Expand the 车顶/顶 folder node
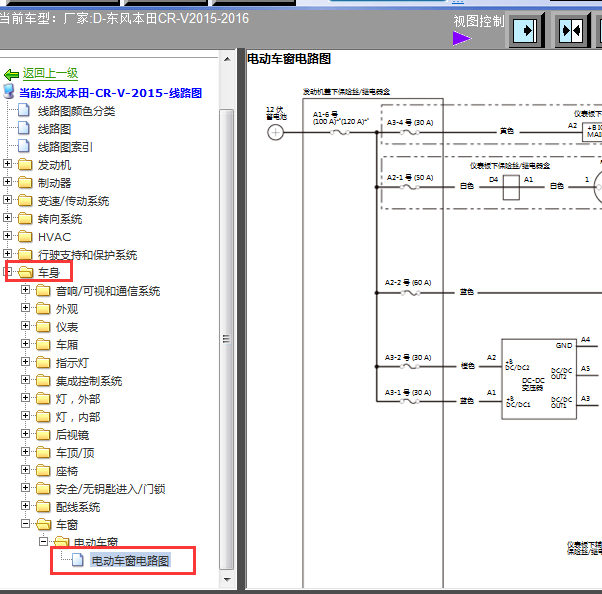602x594 pixels. (25, 452)
